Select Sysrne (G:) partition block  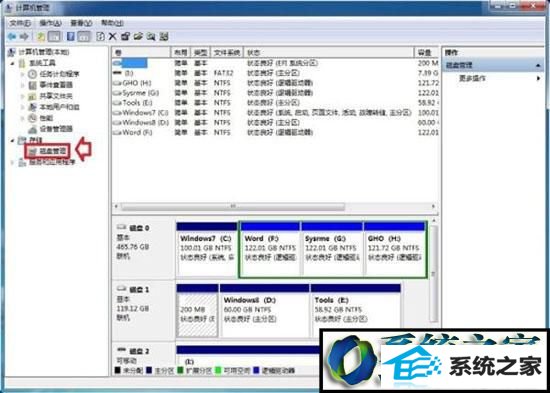click(332, 249)
